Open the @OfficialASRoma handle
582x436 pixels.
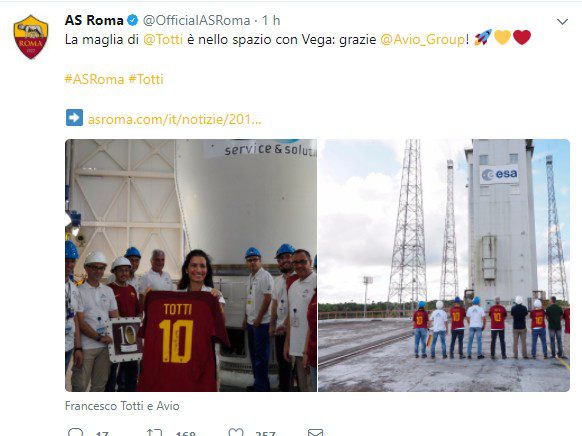(x=196, y=20)
